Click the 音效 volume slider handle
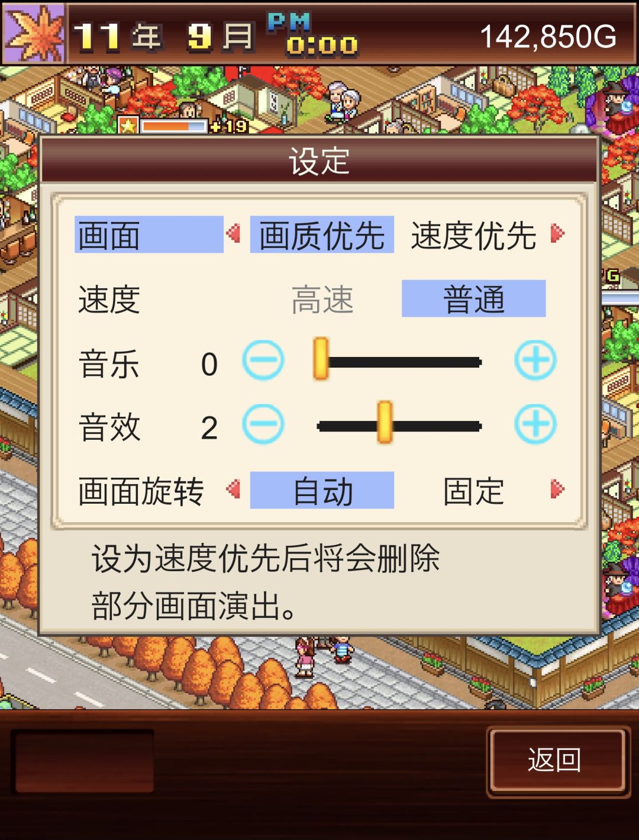The image size is (639, 840). click(385, 422)
